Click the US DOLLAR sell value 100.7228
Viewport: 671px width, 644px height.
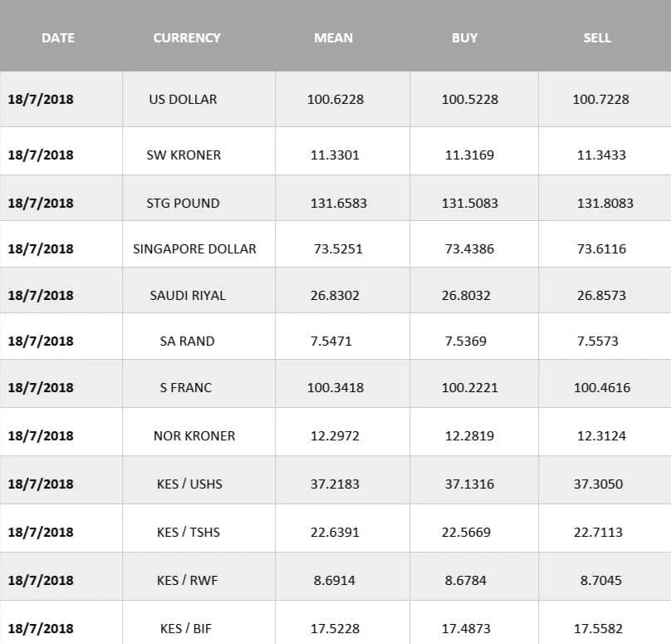(600, 100)
